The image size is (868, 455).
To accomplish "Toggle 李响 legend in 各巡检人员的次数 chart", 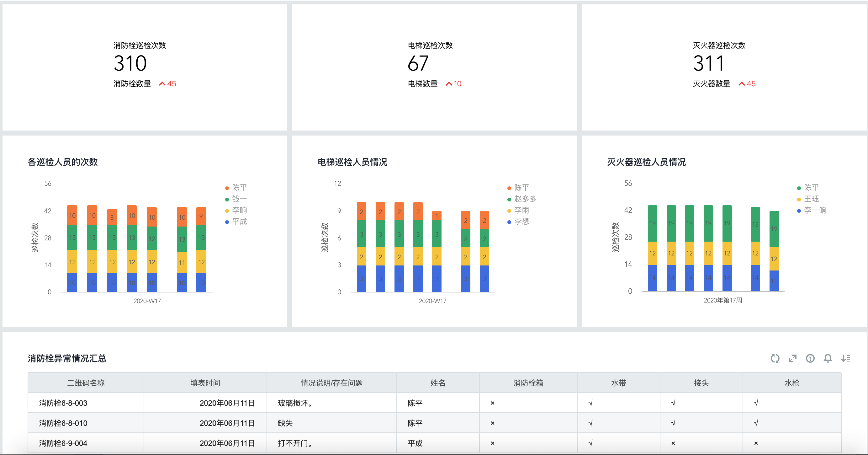I will pos(236,210).
